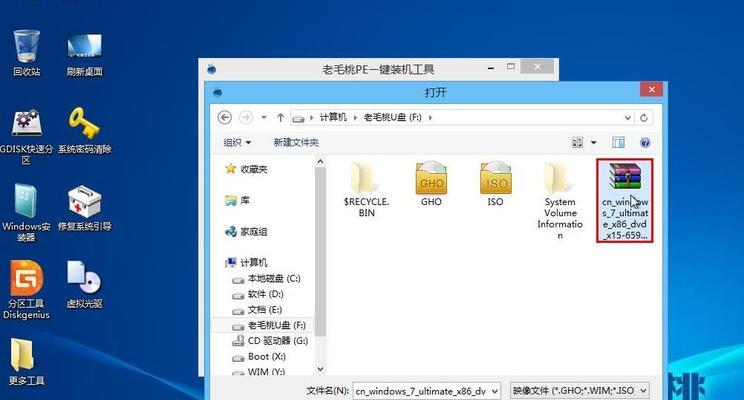The image size is (744, 400).
Task: Open 虚拟光驱 desktop icon
Action: coord(84,285)
